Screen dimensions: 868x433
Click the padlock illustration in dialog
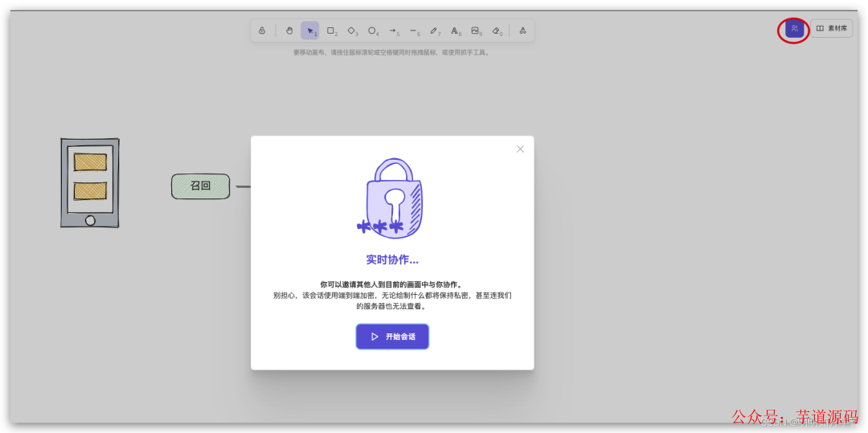coord(390,198)
